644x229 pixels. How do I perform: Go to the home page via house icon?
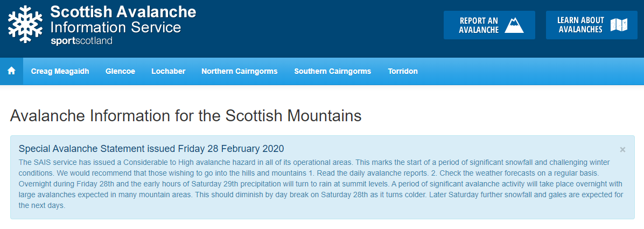point(12,71)
